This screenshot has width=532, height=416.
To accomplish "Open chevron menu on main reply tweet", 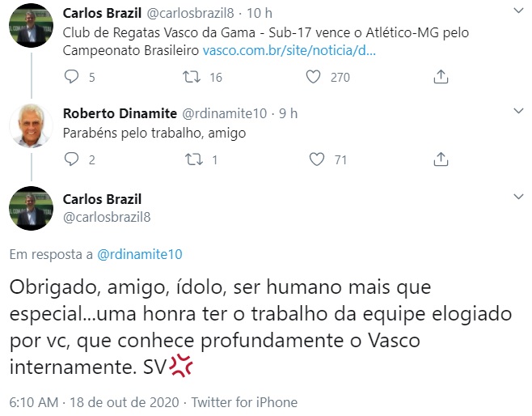I will click(x=517, y=197).
